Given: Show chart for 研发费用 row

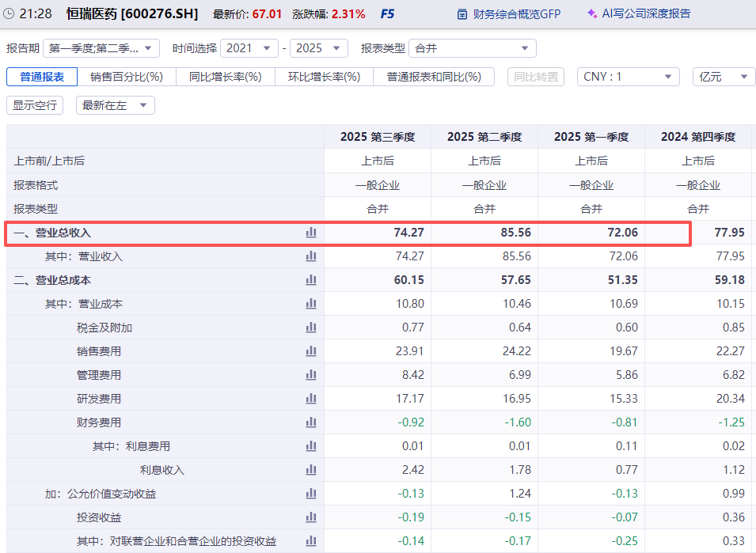Looking at the screenshot, I should click(311, 399).
